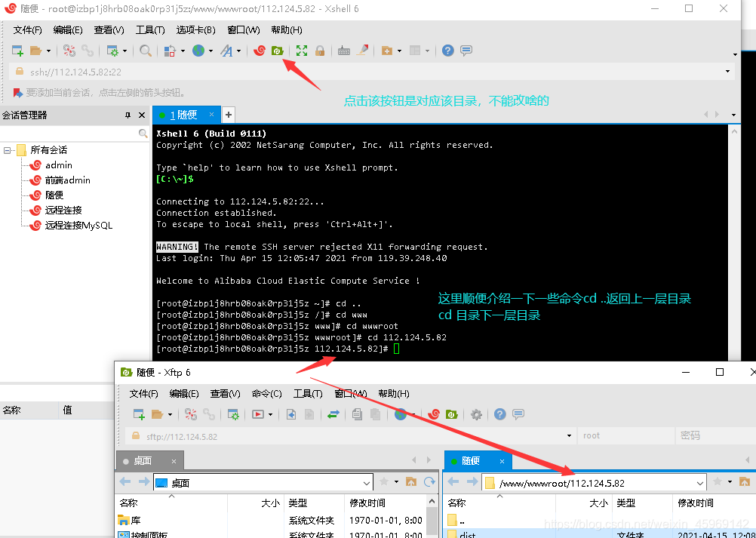This screenshot has width=756, height=538.
Task: Open the font dropdown arrow in Xshell
Action: point(238,51)
